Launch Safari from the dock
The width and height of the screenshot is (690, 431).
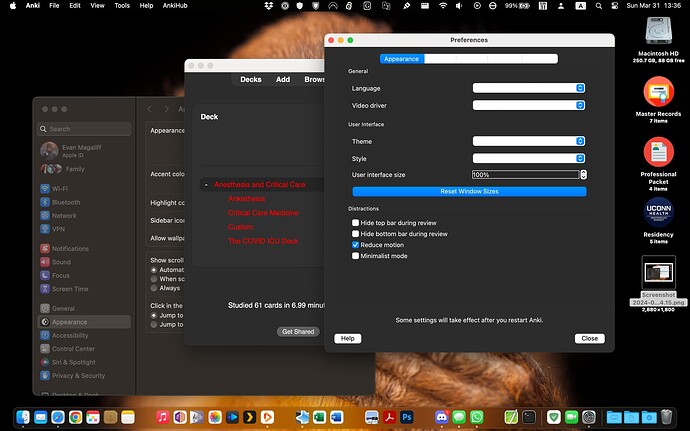coord(58,416)
